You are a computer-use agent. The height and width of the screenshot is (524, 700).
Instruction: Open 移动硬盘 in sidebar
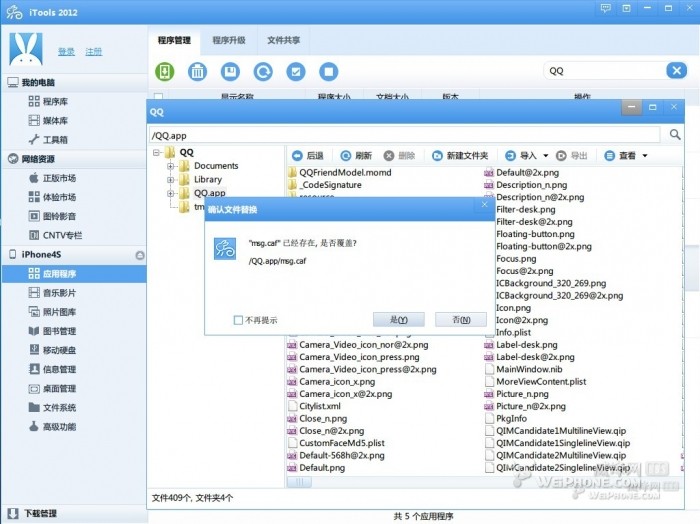click(52, 350)
